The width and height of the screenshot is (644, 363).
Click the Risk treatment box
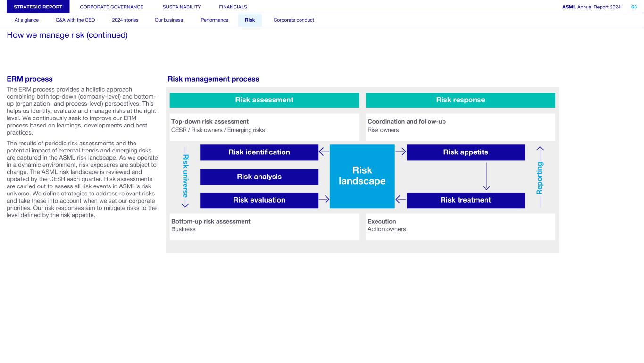tap(465, 200)
